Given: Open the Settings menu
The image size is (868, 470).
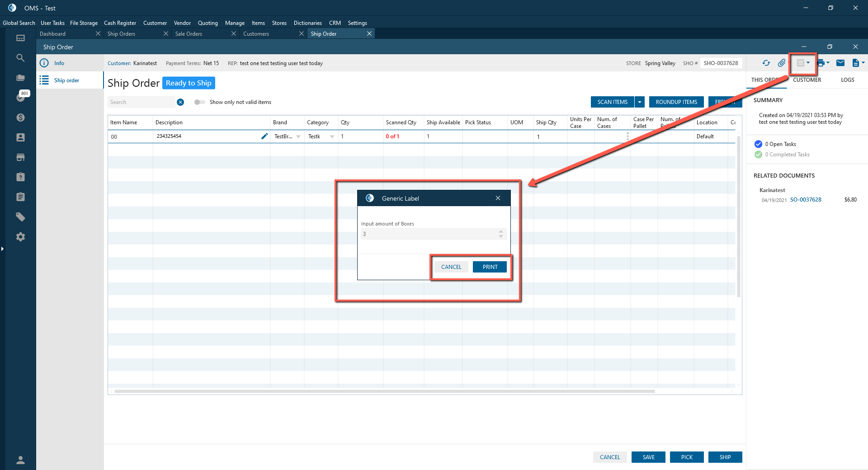Looking at the screenshot, I should tap(358, 23).
